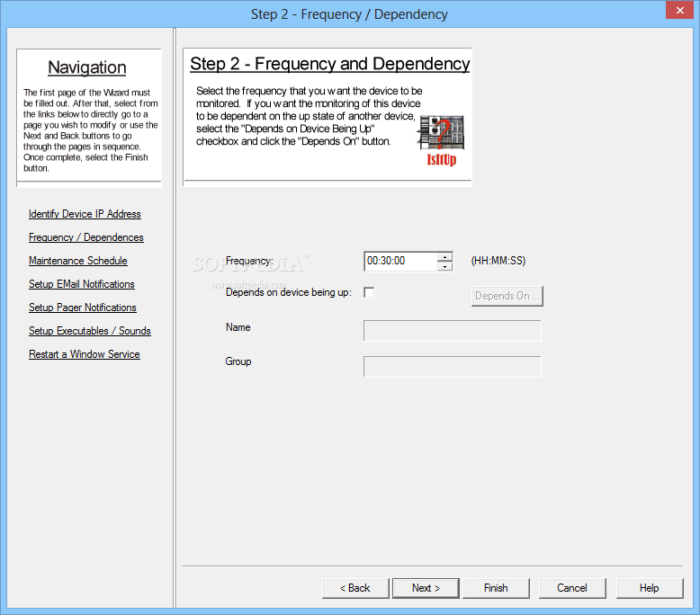Open Setup EMail Notifications link
700x615 pixels.
tap(82, 284)
